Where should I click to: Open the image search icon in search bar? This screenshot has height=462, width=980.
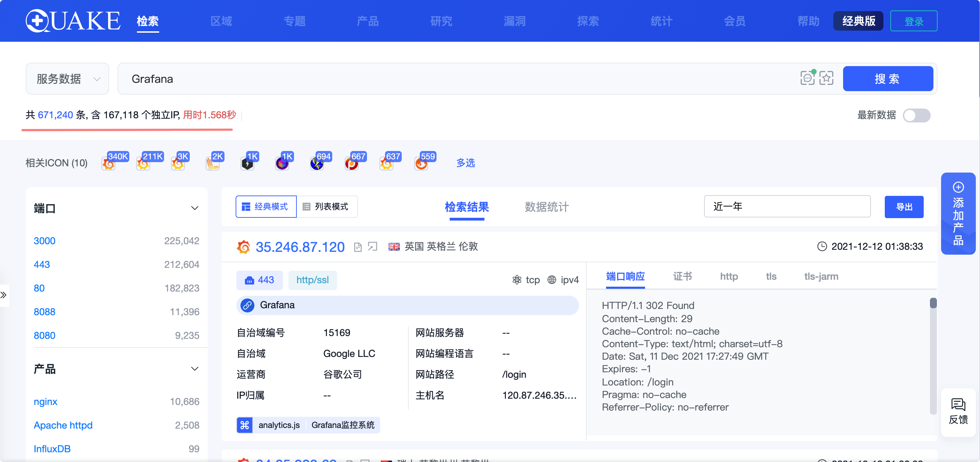click(x=807, y=78)
